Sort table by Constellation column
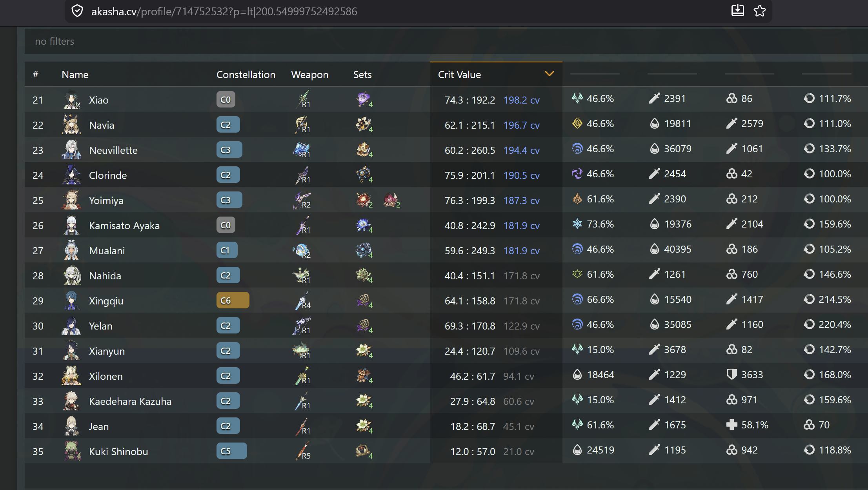 tap(246, 75)
